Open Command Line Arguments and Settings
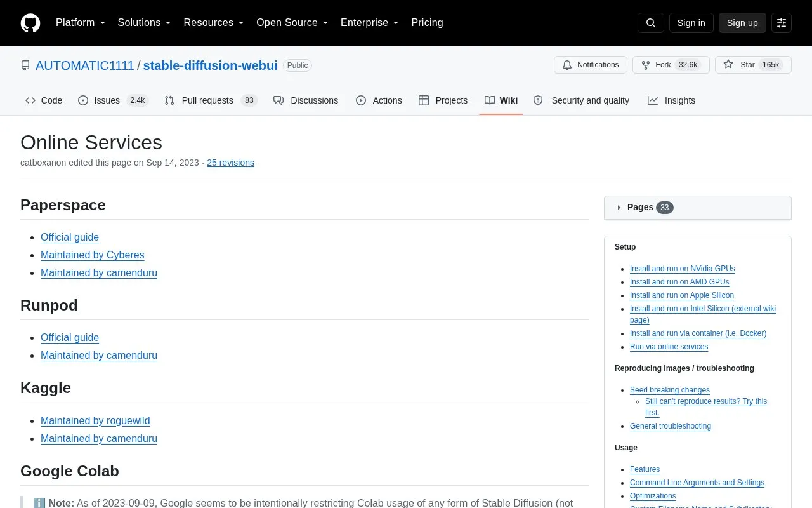The width and height of the screenshot is (812, 508). pos(697,483)
